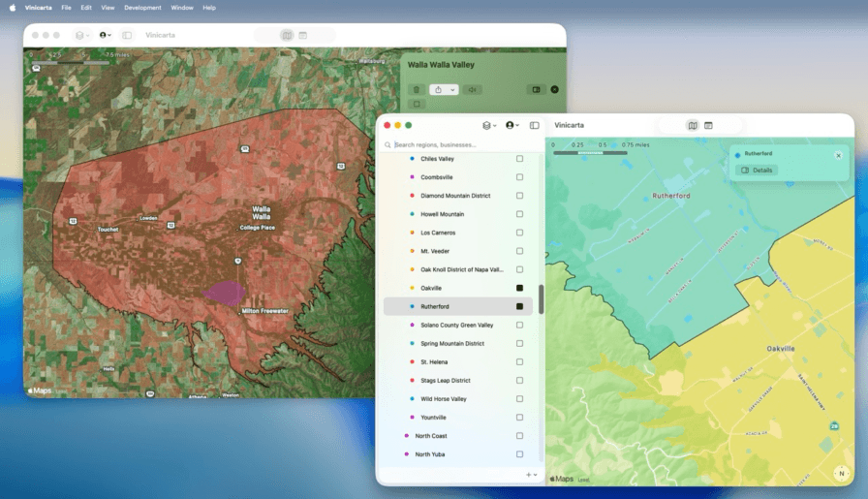Click purple sub-region on Walla Walla map

(x=224, y=293)
